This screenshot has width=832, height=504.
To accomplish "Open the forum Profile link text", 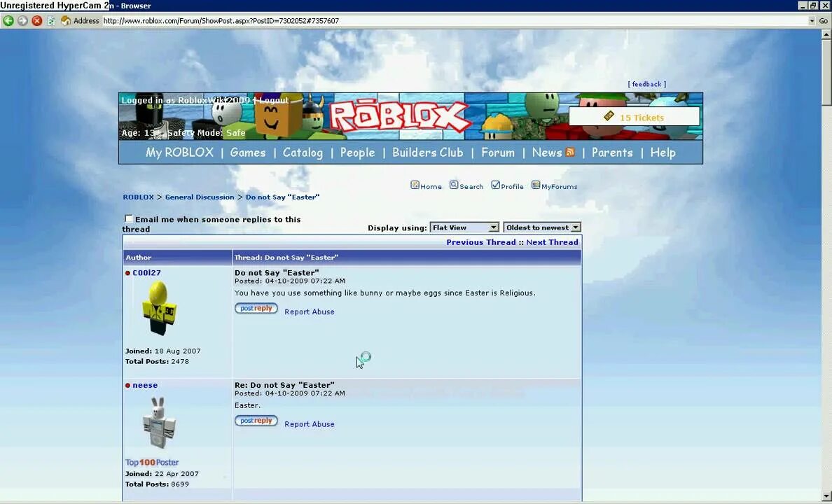I will pos(512,187).
